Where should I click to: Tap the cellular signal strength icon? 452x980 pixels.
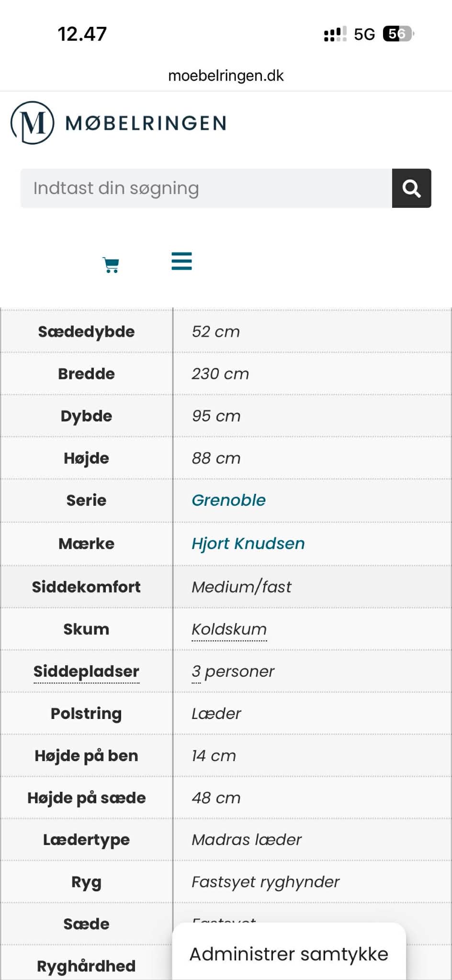click(x=335, y=34)
